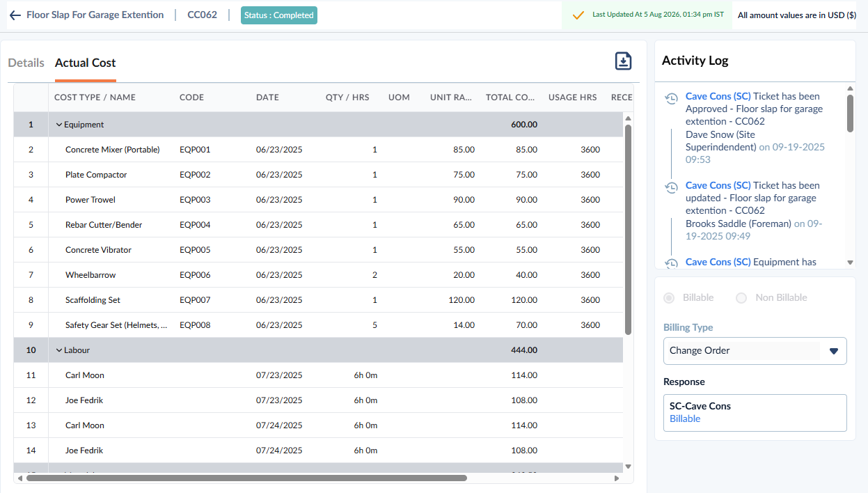
Task: Click the back arrow beside Floor Slap title
Action: (x=15, y=15)
